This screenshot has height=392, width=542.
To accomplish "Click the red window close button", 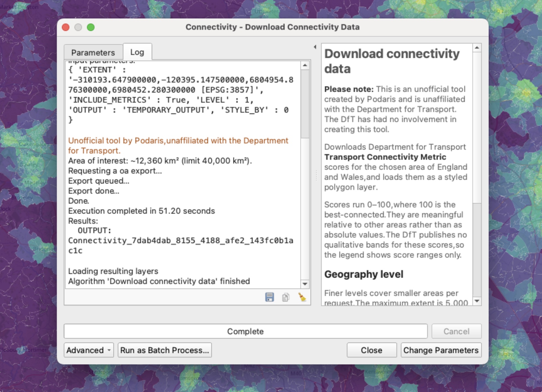I will click(x=66, y=27).
